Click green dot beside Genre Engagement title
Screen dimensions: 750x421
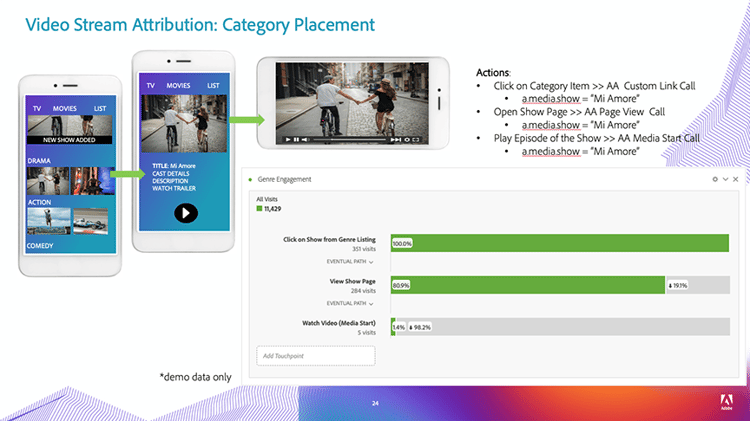(x=250, y=179)
